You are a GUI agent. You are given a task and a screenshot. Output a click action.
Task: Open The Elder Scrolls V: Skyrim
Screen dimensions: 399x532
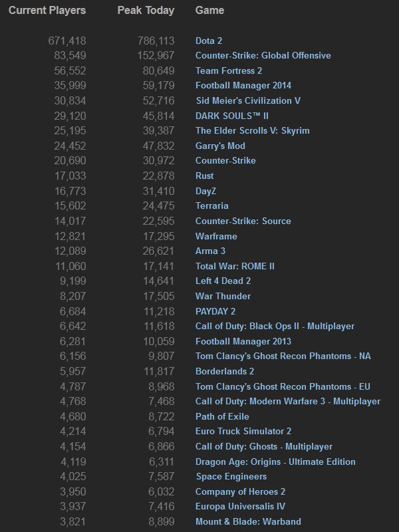[x=253, y=130]
